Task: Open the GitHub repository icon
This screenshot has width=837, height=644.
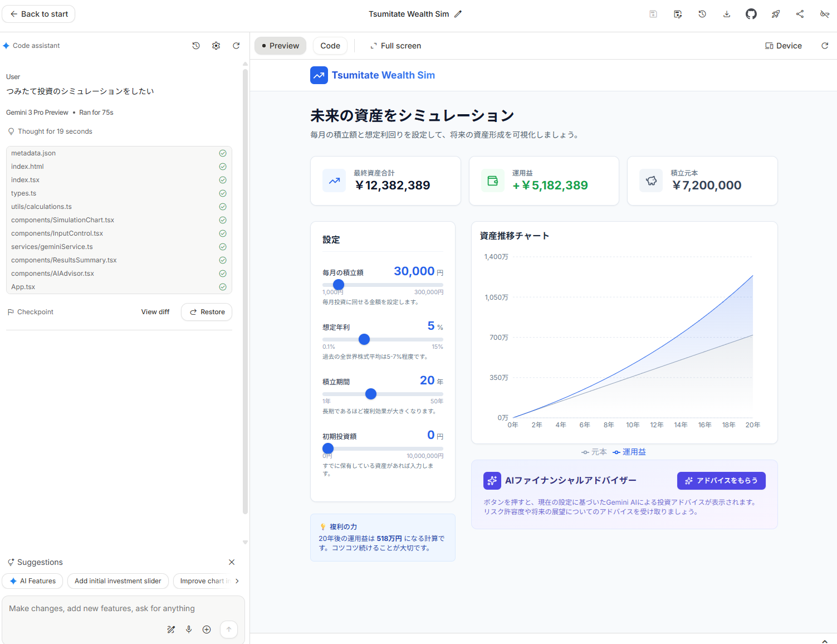Action: click(751, 14)
